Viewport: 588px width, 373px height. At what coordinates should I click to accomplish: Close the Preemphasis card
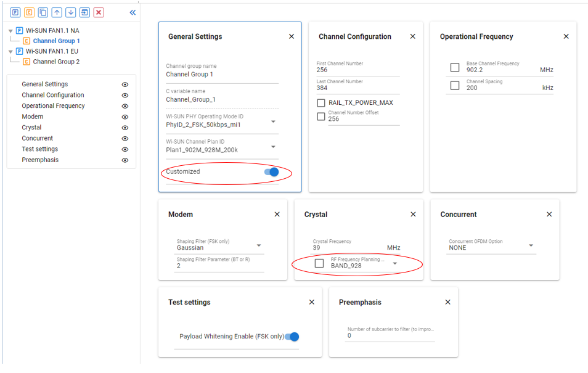pos(447,302)
